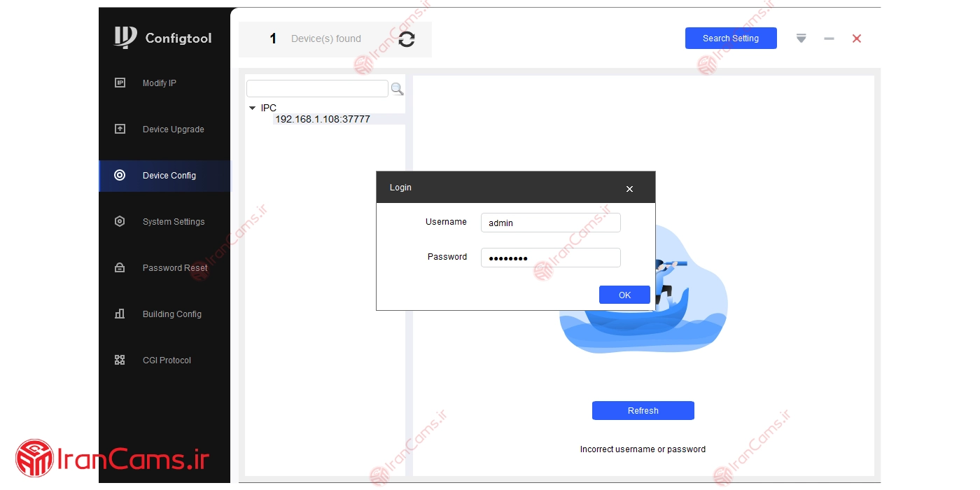Click the Building Config icon
Image resolution: width=980 pixels, height=490 pixels.
(x=120, y=314)
